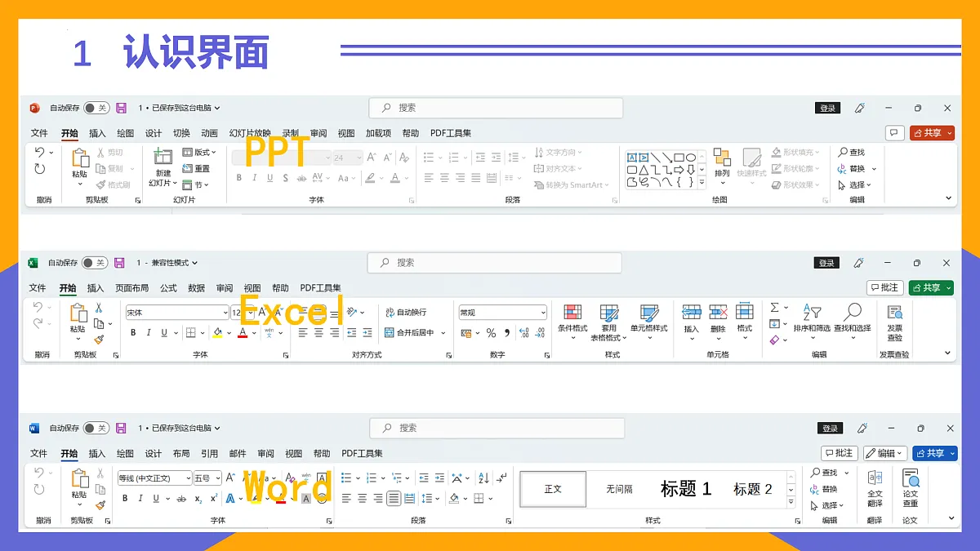This screenshot has height=551, width=980.
Task: Click the Comments button in Word
Action: 840,453
